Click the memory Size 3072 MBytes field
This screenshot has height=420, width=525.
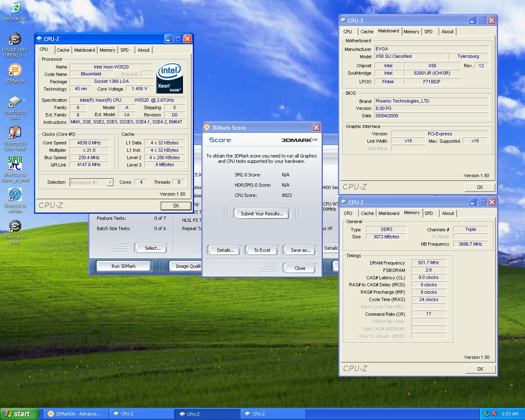click(386, 237)
